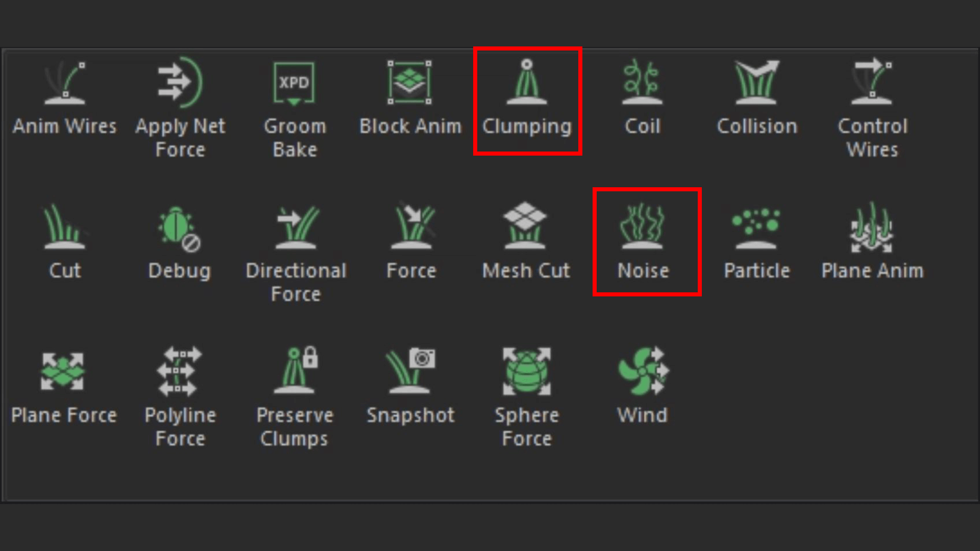Choose the Plane Anim modifier
Image resolution: width=980 pixels, height=551 pixels.
pos(872,228)
